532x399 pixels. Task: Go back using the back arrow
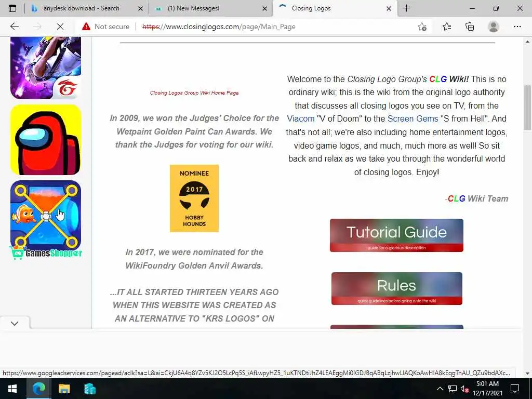[x=14, y=26]
